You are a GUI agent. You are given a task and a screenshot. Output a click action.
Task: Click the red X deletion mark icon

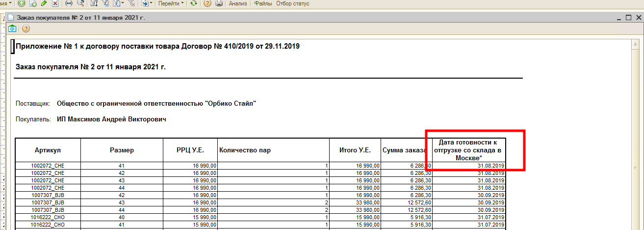point(55,3)
